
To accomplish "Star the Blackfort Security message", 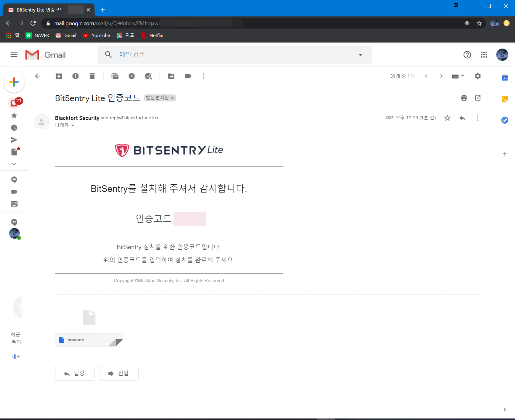I will pyautogui.click(x=447, y=118).
